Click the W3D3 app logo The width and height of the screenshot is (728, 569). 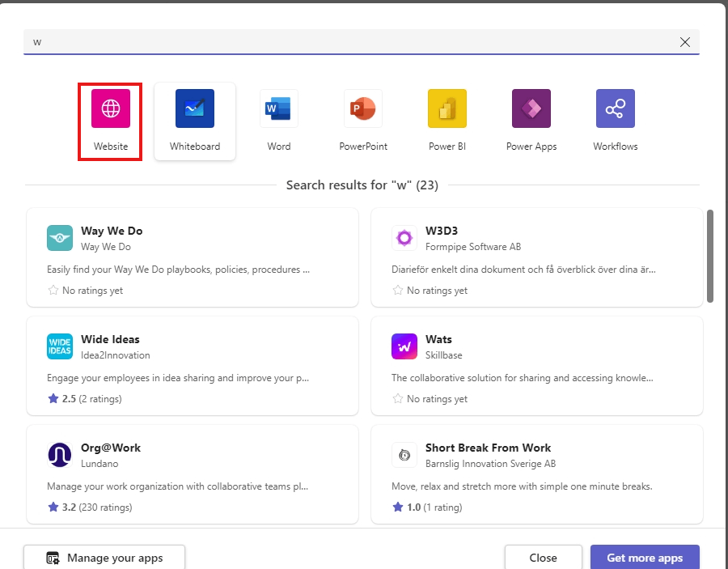(404, 238)
